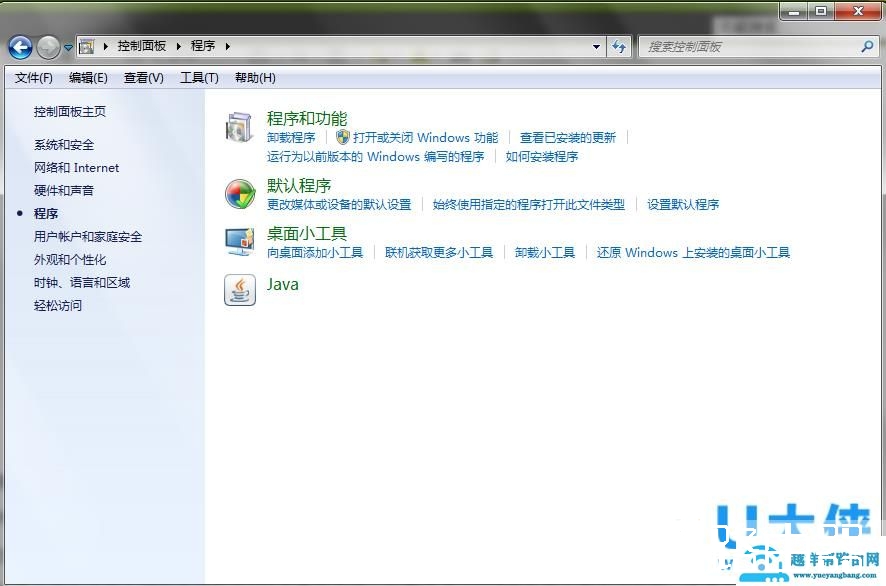The width and height of the screenshot is (886, 586).
Task: Open the Java control panel icon
Action: (x=240, y=289)
